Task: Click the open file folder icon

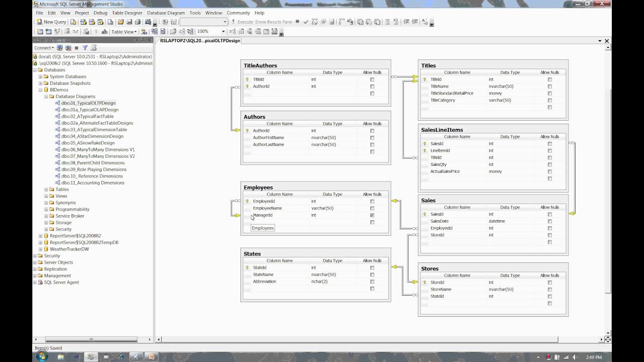Action: tap(121, 22)
